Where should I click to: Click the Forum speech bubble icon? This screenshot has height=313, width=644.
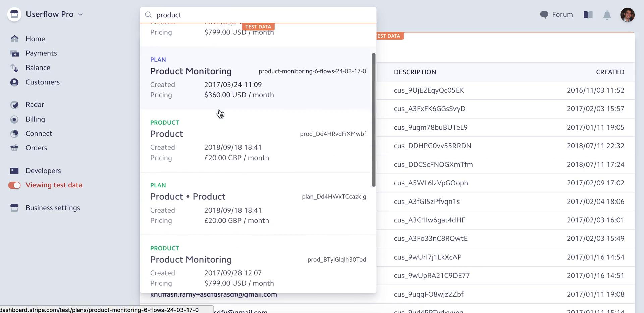544,15
